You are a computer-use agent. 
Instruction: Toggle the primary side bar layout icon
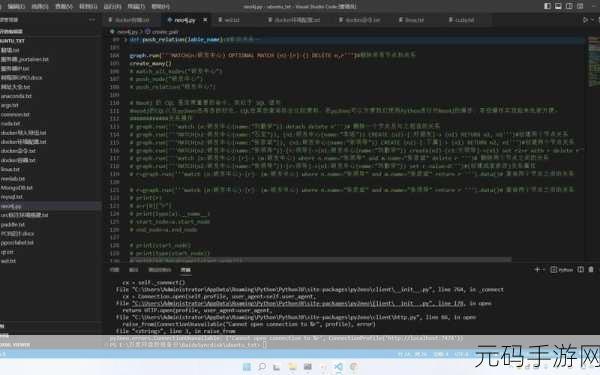(548, 6)
